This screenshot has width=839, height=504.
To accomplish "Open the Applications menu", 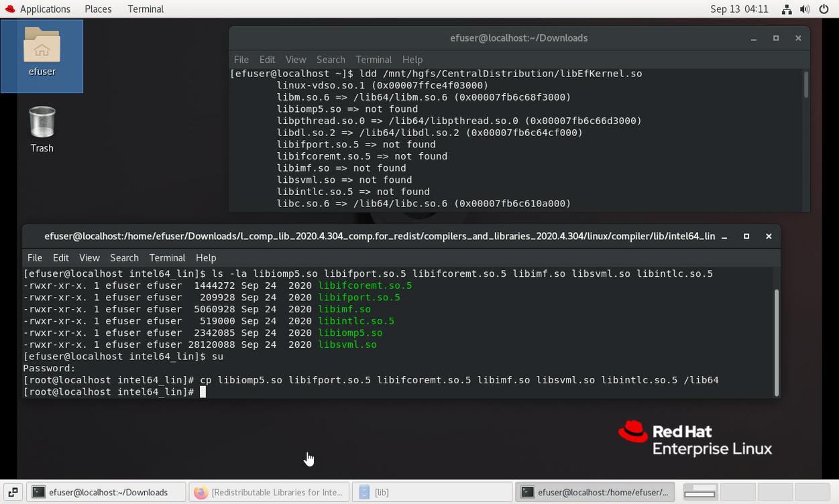I will click(38, 9).
